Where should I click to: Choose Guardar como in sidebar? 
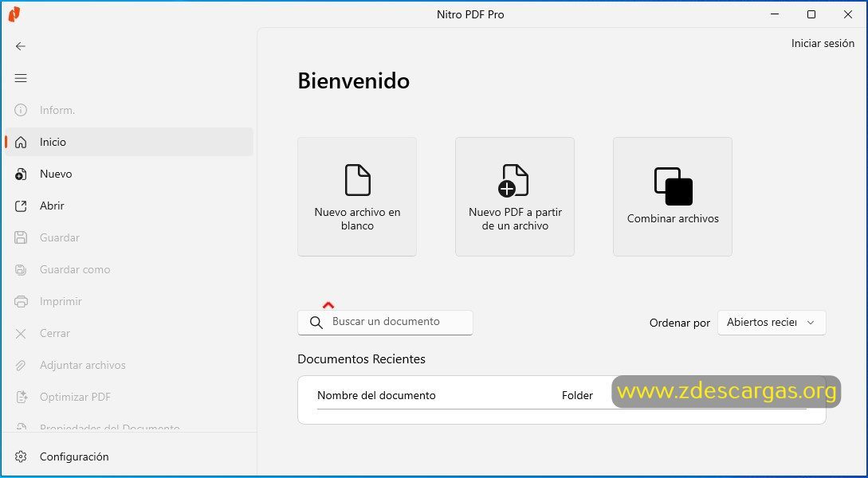pos(129,270)
